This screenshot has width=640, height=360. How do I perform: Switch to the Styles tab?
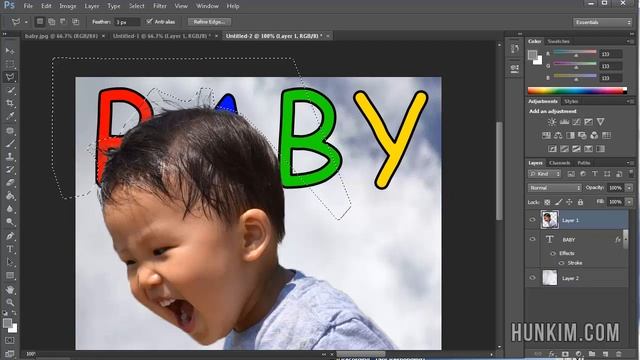tap(571, 101)
